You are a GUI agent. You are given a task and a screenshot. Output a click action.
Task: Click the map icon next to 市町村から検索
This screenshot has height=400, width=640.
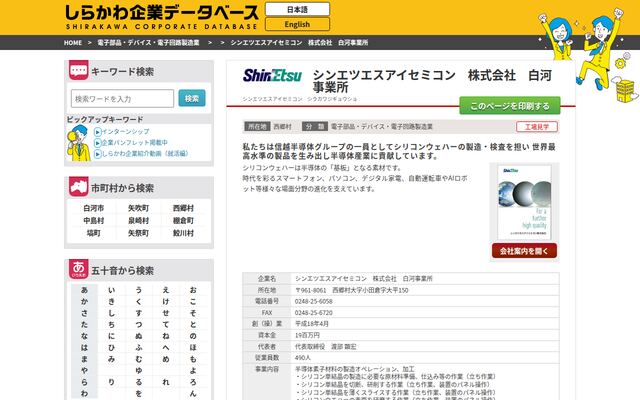tap(78, 187)
